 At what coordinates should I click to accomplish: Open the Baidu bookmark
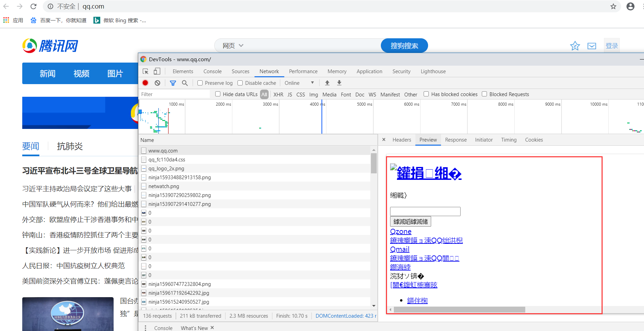pos(58,20)
